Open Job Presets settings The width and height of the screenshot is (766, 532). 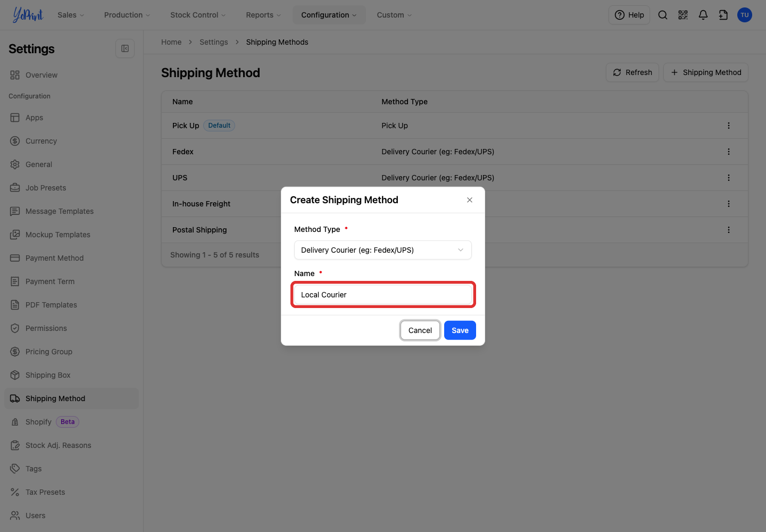[x=71, y=188]
